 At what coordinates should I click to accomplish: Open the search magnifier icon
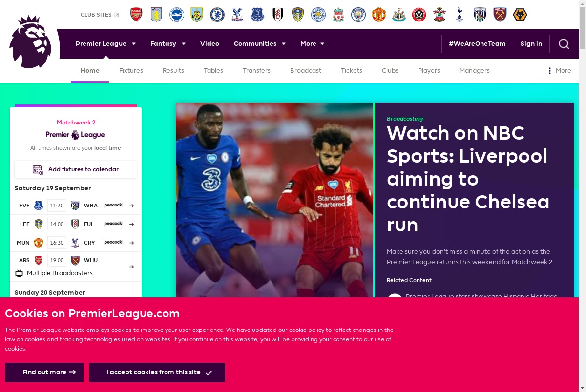pos(564,44)
